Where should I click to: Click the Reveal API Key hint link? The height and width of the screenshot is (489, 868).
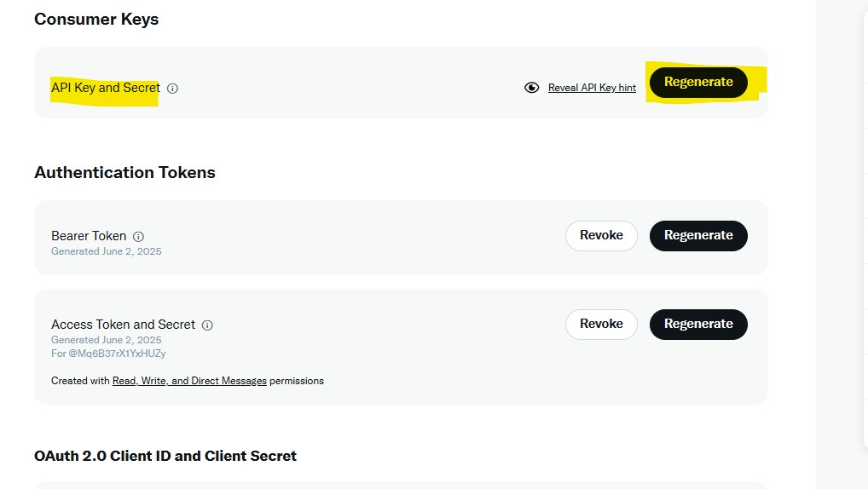click(x=592, y=88)
